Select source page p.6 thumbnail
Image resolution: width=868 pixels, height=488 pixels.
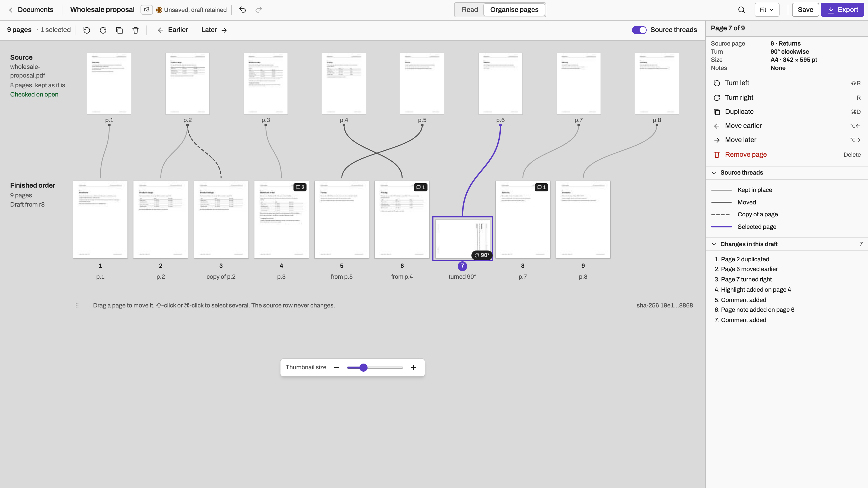click(500, 84)
